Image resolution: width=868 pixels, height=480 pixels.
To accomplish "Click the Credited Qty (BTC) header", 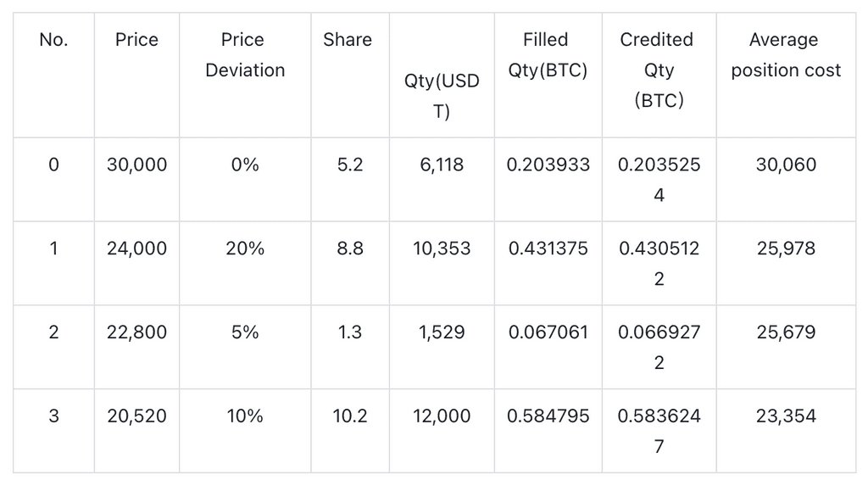I will [x=659, y=70].
